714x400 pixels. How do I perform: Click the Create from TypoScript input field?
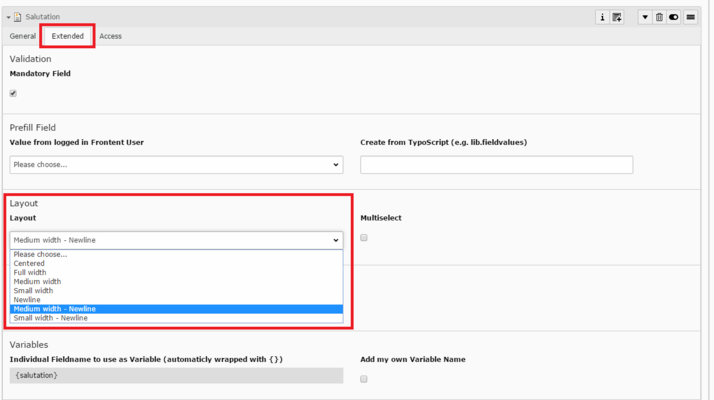coord(496,165)
